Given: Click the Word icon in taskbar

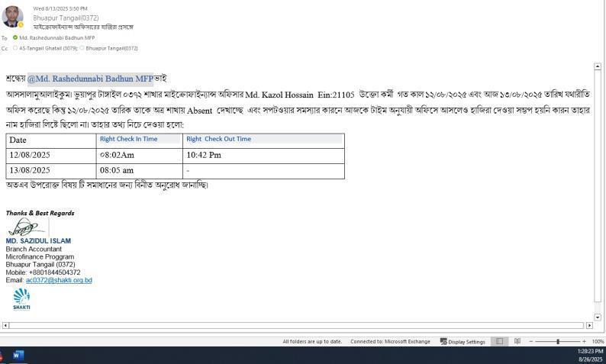Looking at the screenshot, I should tap(18, 356).
